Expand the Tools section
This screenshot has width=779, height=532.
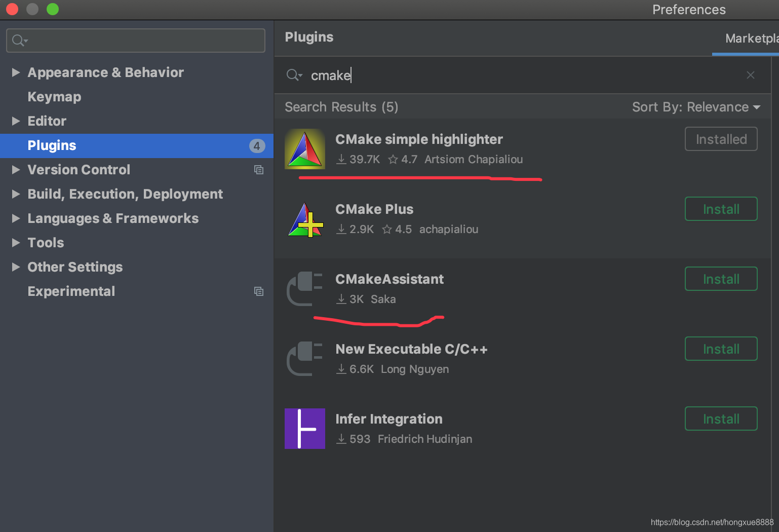click(16, 243)
